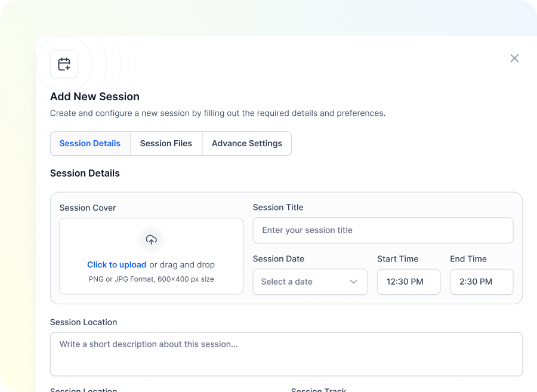537x392 pixels.
Task: Click the 'Session Cover' label
Action: point(88,208)
